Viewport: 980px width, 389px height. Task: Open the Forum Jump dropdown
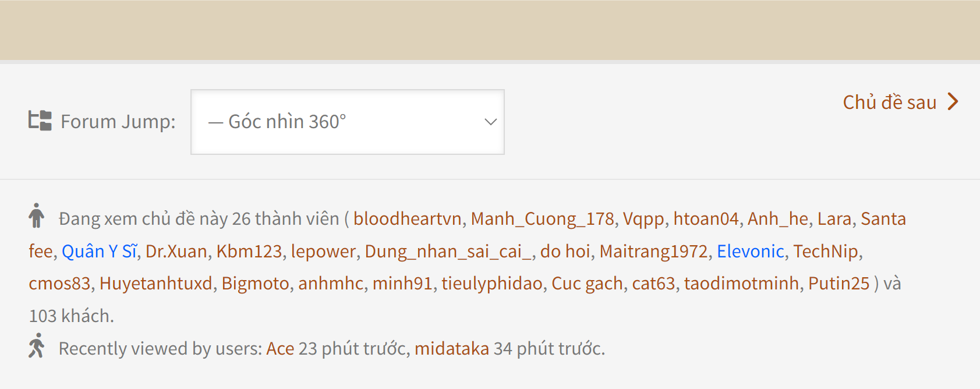[x=347, y=122]
